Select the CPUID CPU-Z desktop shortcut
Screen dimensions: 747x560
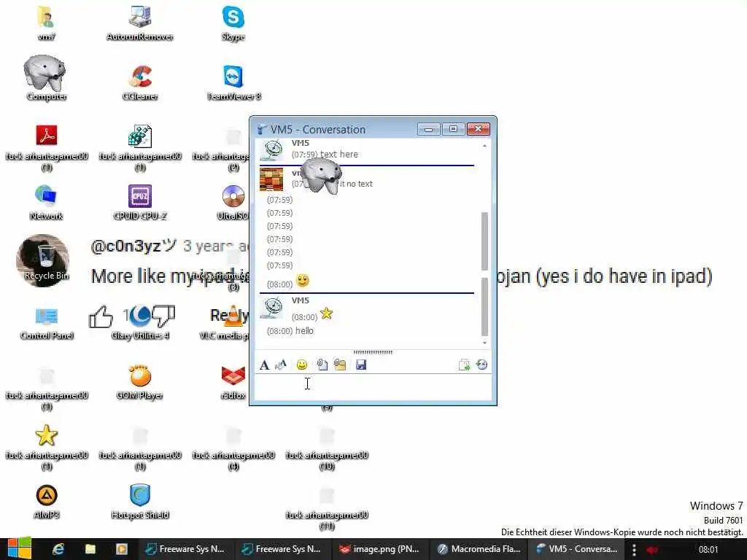pyautogui.click(x=139, y=202)
